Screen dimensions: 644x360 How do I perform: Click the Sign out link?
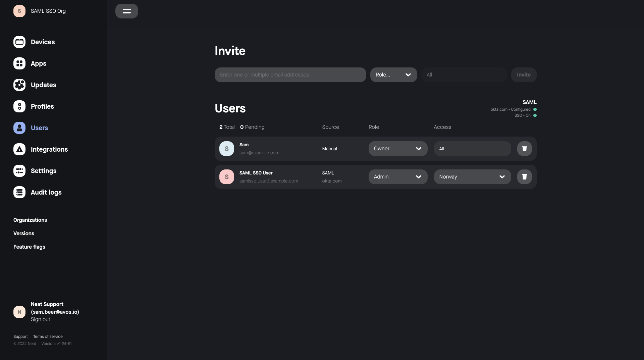pos(40,319)
